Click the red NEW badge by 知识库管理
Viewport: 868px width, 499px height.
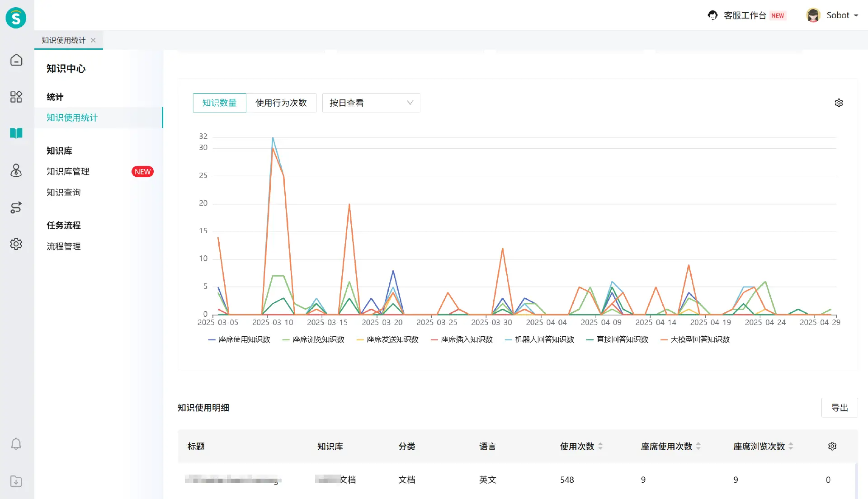[x=142, y=172]
